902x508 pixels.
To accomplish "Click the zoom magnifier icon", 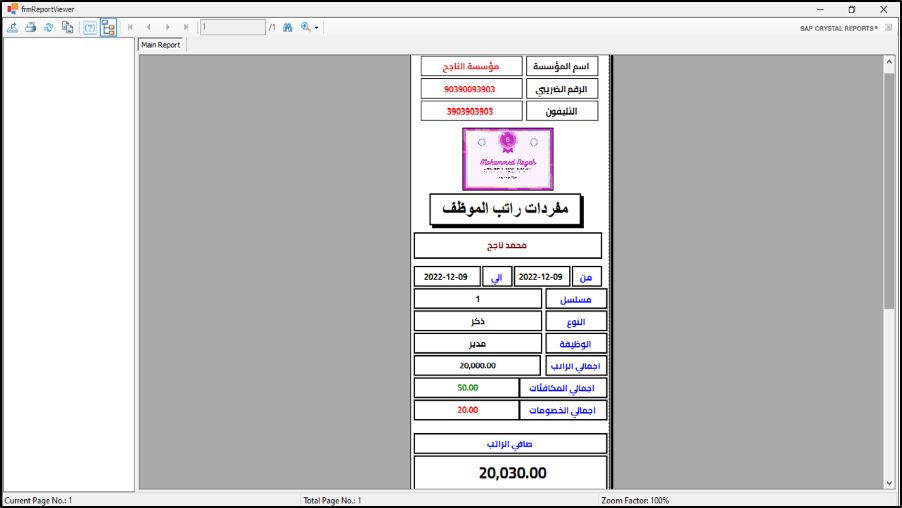I will point(306,27).
